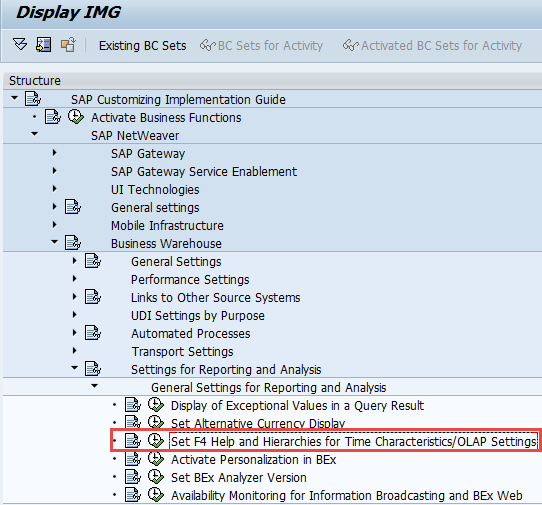Select the Availability Monitoring for Information Broadcasting entry
This screenshot has width=542, height=505.
pyautogui.click(x=346, y=495)
